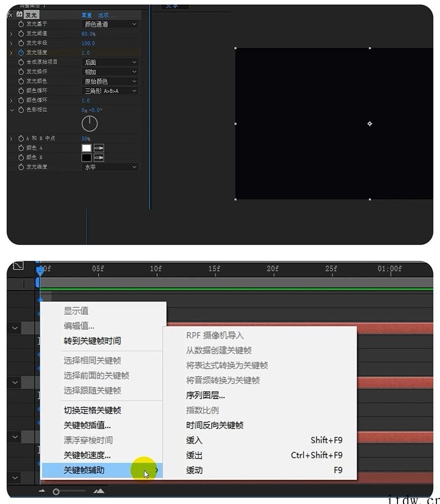Viewport: 440px width, 504px height.
Task: Open the 颜色 A white color swatch
Action: [x=86, y=148]
